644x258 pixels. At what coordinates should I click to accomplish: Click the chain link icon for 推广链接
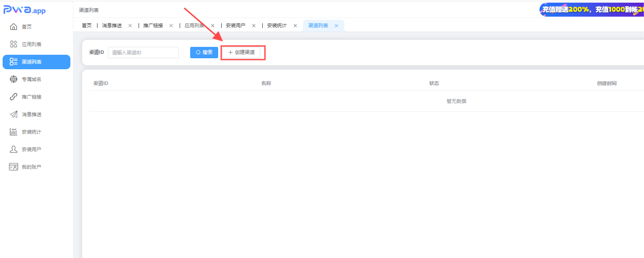[x=14, y=97]
